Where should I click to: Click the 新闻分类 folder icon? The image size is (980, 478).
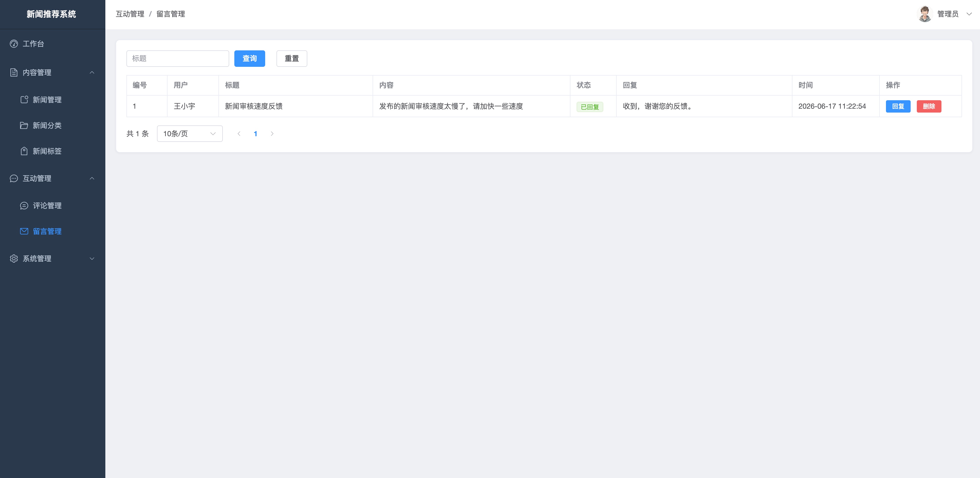[x=24, y=125]
